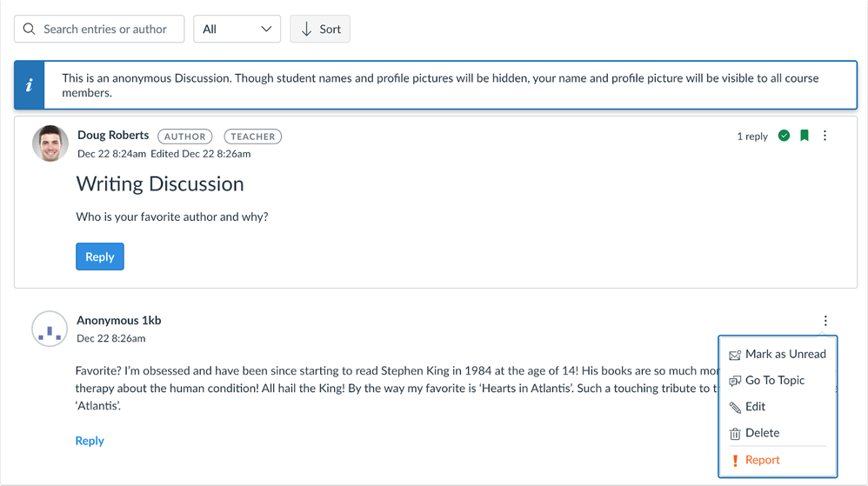The image size is (868, 486).
Task: Click the green published checkmark icon
Action: pos(784,136)
